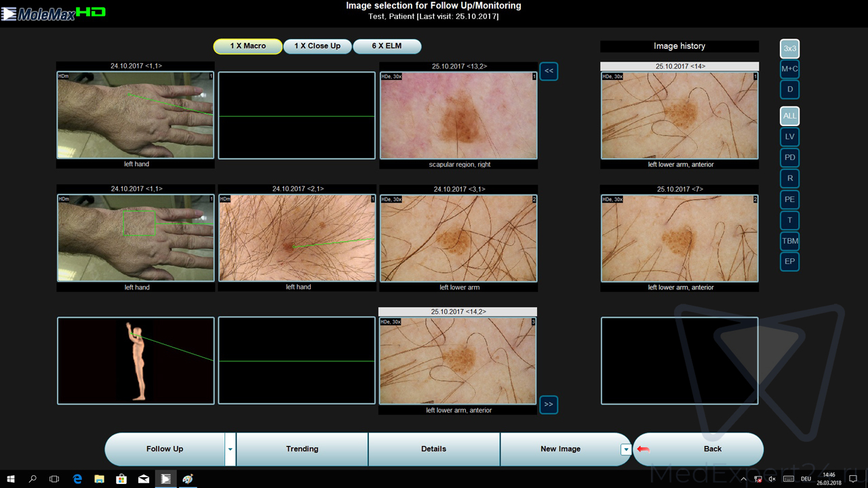Viewport: 868px width, 488px height.
Task: Select the 3x3 grid layout button
Action: pyautogui.click(x=789, y=49)
